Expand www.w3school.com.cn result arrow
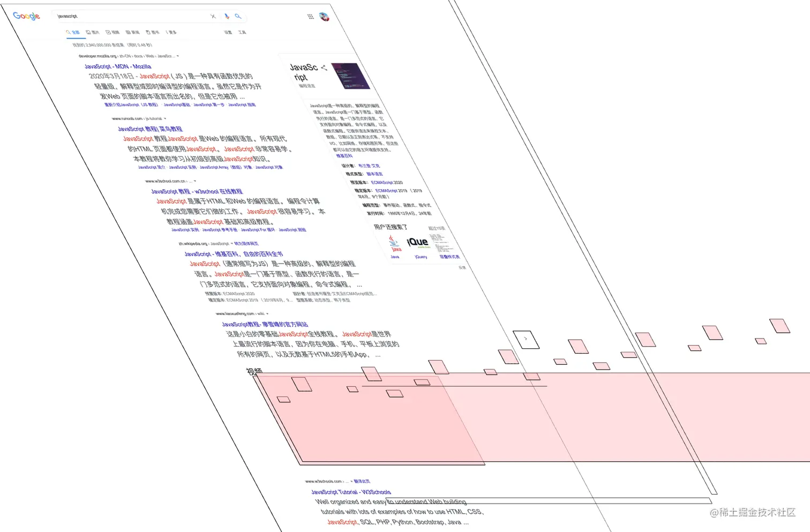This screenshot has width=810, height=532. coord(195,181)
